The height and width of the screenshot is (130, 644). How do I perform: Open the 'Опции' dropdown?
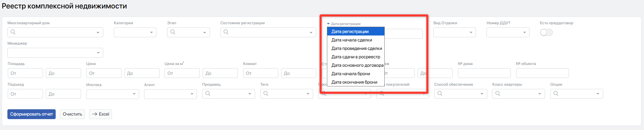point(577,94)
